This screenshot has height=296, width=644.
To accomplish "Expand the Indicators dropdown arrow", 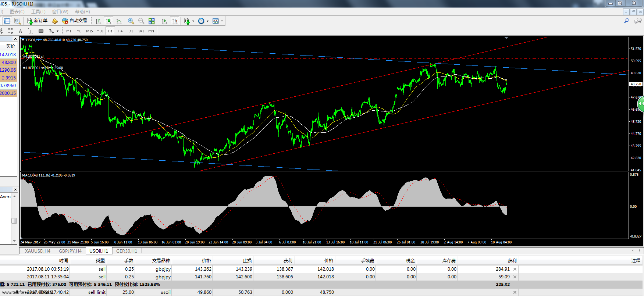I will tap(193, 21).
